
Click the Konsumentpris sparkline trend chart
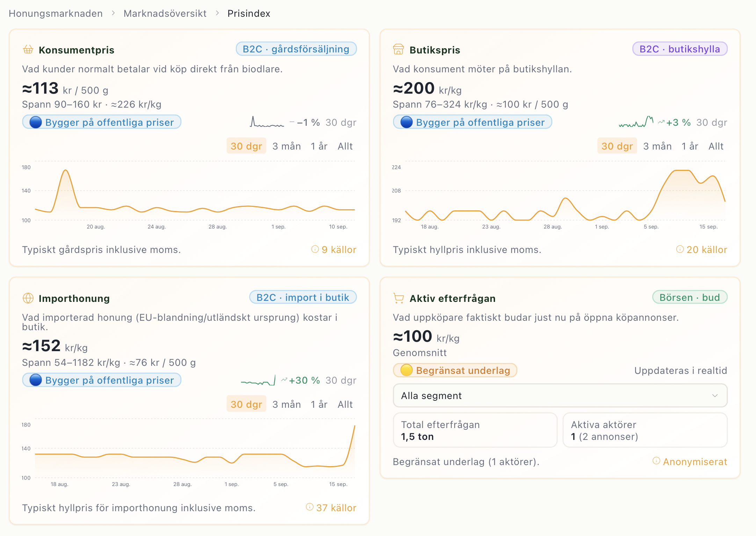point(267,122)
